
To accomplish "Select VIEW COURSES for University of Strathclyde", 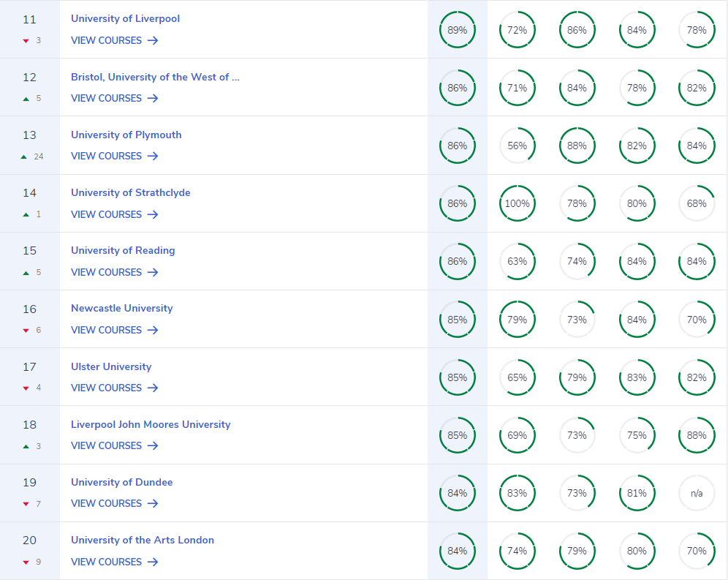I will (x=106, y=214).
